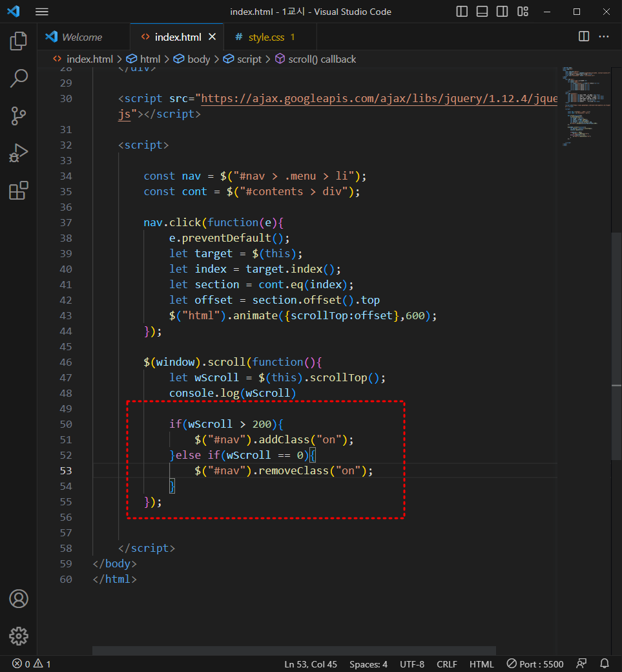Click script in the breadcrumb
This screenshot has height=672, width=622.
pyautogui.click(x=249, y=59)
